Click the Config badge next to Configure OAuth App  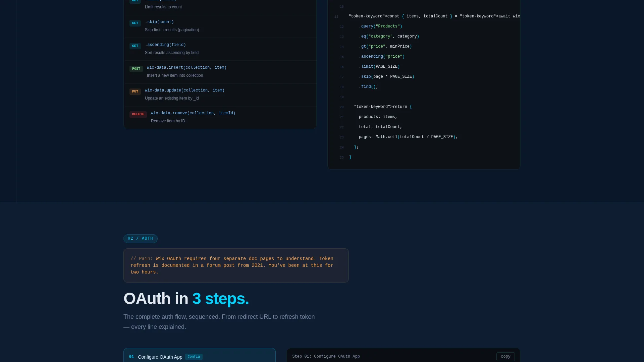click(194, 357)
